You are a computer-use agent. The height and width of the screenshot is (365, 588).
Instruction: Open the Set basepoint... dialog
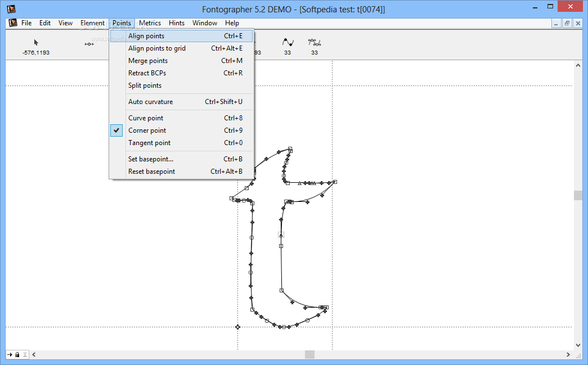click(182, 159)
